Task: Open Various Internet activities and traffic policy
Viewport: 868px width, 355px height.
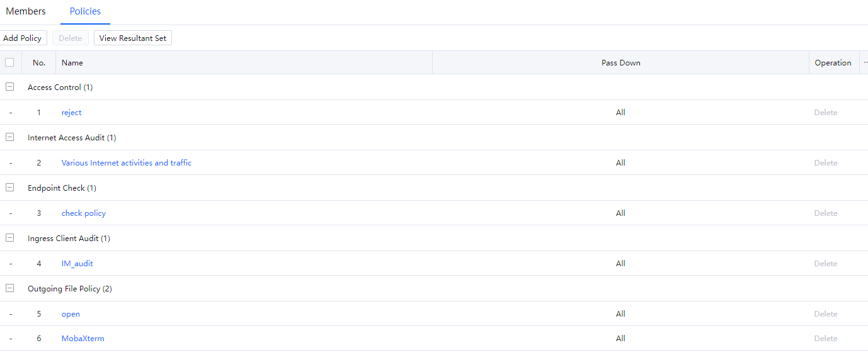Action: click(126, 163)
